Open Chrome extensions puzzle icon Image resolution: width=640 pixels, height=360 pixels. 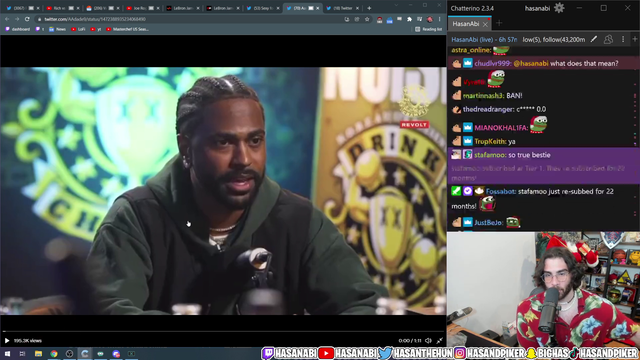pyautogui.click(x=409, y=19)
